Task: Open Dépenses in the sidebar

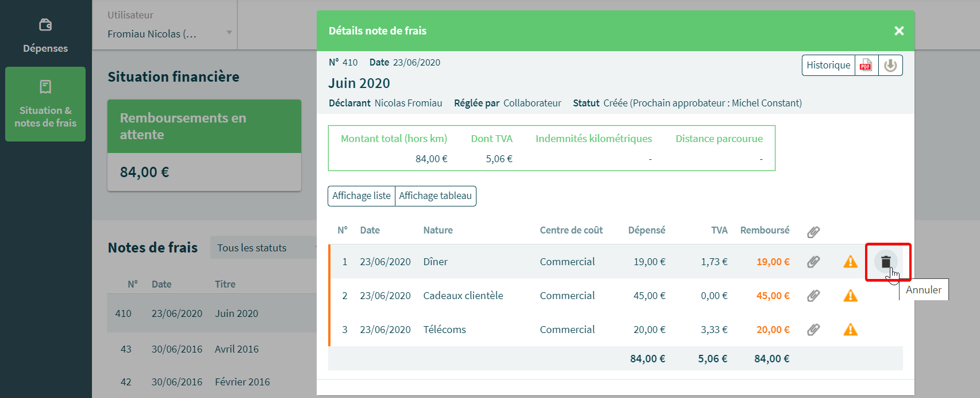Action: click(x=45, y=35)
